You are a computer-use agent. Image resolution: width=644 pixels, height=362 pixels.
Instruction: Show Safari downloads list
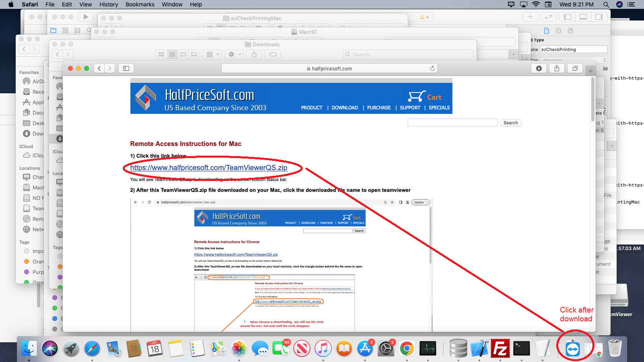tap(539, 68)
